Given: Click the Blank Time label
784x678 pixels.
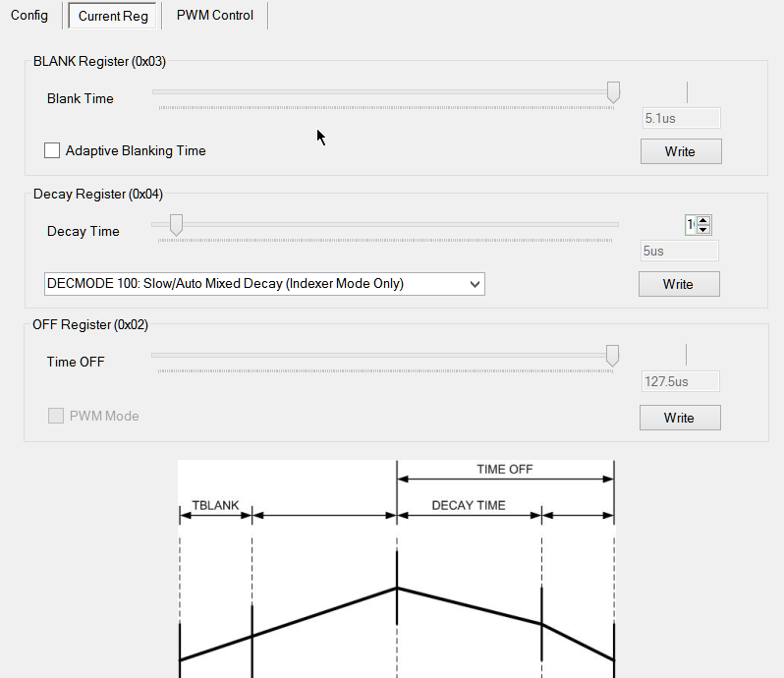Looking at the screenshot, I should [x=80, y=98].
